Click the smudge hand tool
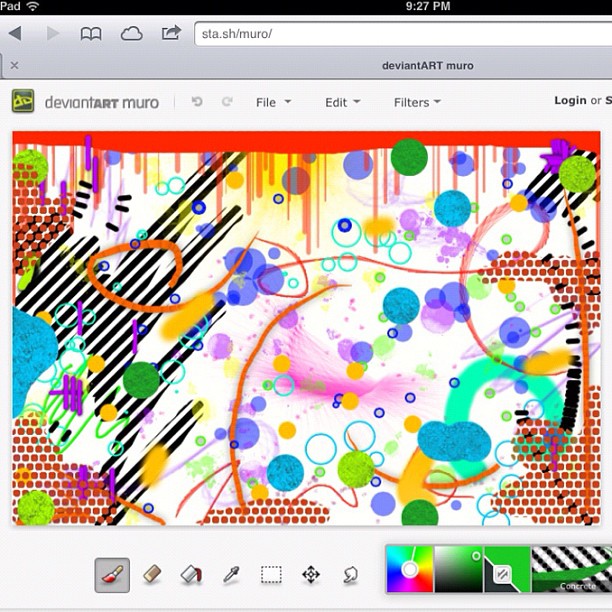The image size is (612, 612). coord(351,574)
